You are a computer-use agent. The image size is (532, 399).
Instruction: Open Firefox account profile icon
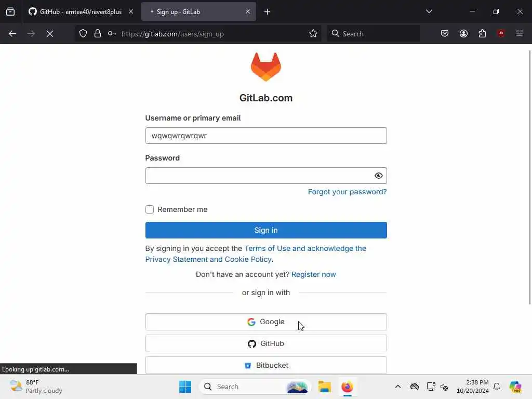(x=463, y=33)
